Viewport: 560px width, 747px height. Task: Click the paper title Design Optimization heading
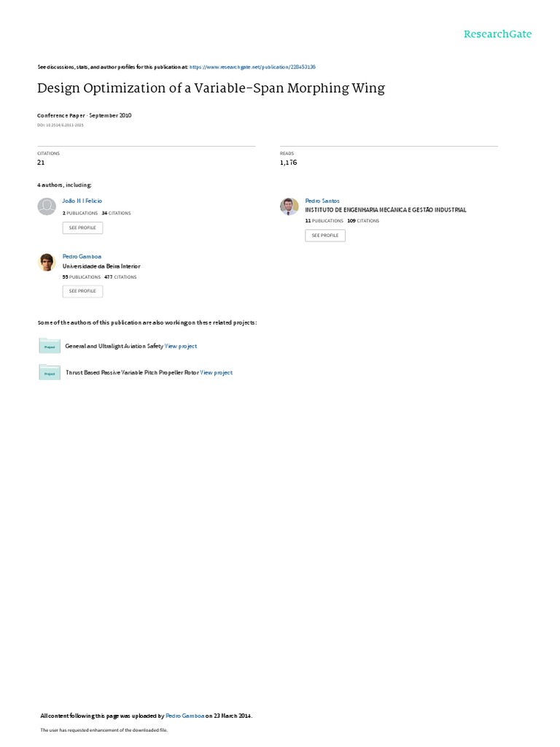tap(211, 88)
